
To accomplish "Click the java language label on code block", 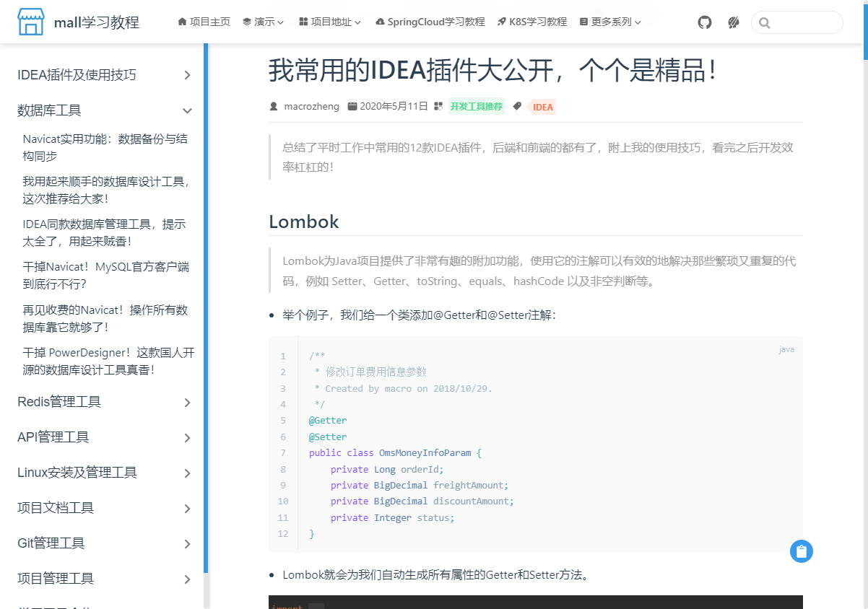I will 786,349.
